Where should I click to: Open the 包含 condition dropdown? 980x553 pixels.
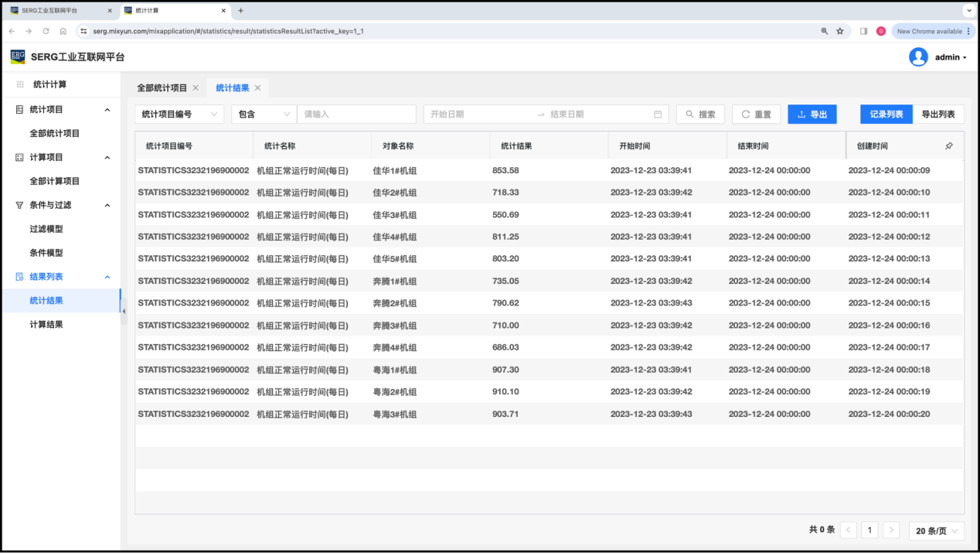(x=264, y=114)
